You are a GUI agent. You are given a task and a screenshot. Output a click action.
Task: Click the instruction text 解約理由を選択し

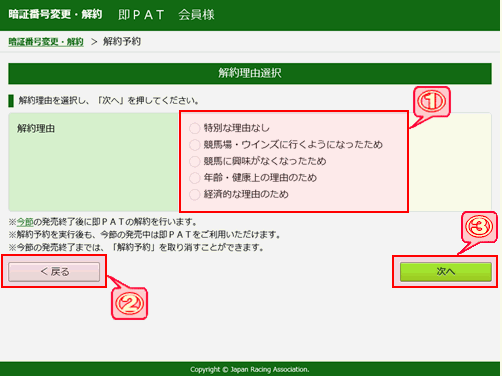109,100
